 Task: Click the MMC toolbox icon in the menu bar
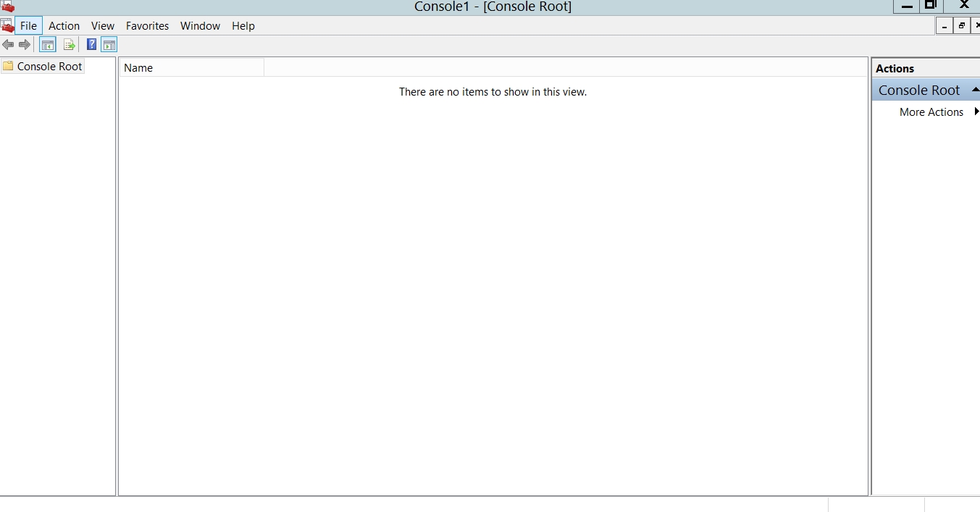click(7, 26)
